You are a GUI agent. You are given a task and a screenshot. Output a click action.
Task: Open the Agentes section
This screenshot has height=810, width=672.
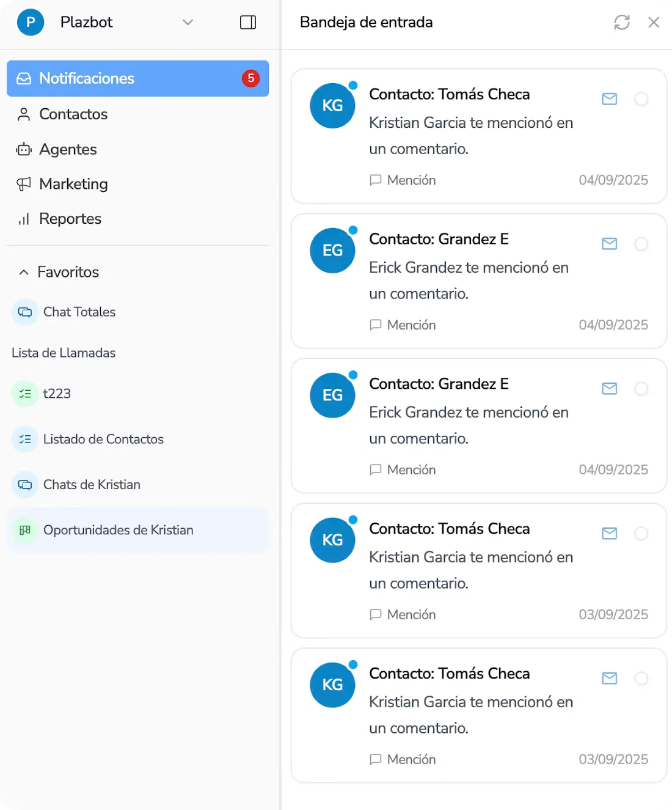68,149
